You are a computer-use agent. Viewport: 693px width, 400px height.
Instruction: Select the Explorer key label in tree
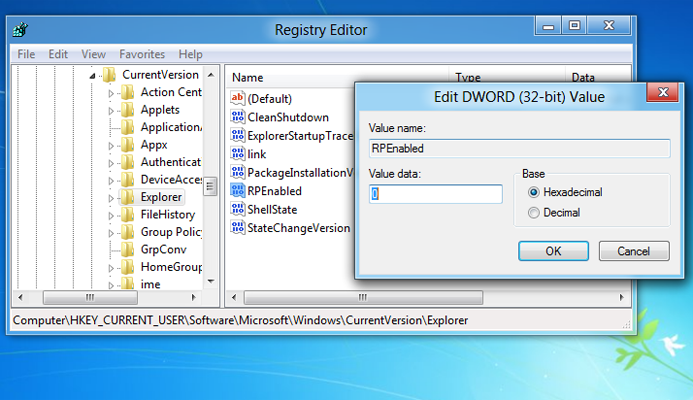click(x=161, y=197)
